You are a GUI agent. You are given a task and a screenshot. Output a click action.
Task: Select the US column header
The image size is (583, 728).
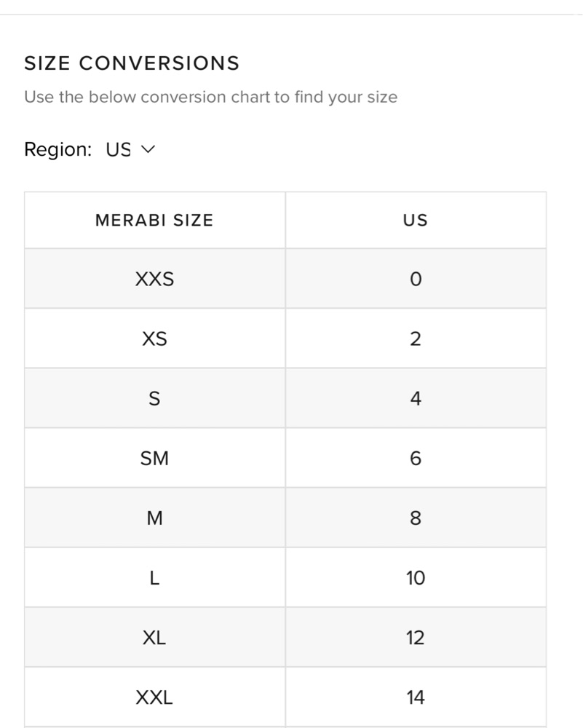tap(416, 220)
